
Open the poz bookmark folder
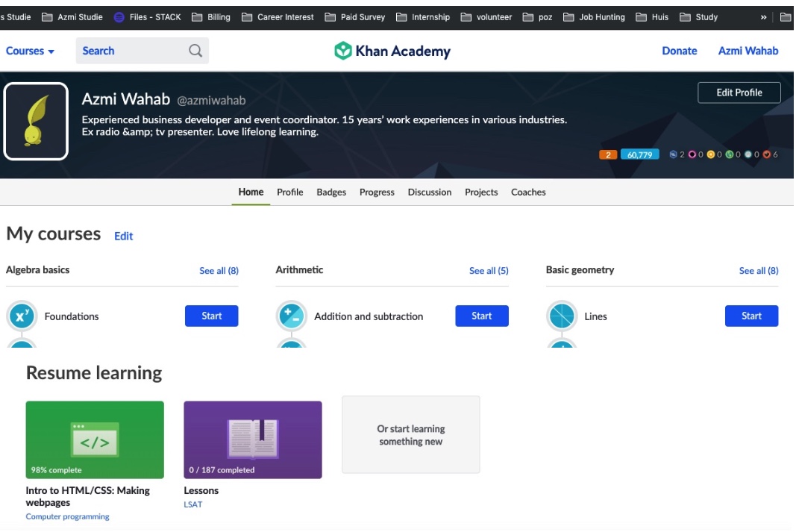(538, 17)
